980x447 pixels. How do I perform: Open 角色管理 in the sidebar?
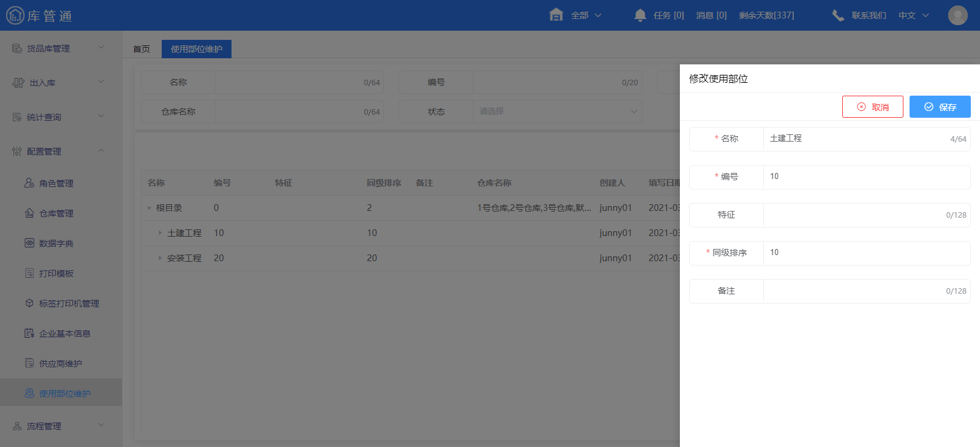pos(56,183)
